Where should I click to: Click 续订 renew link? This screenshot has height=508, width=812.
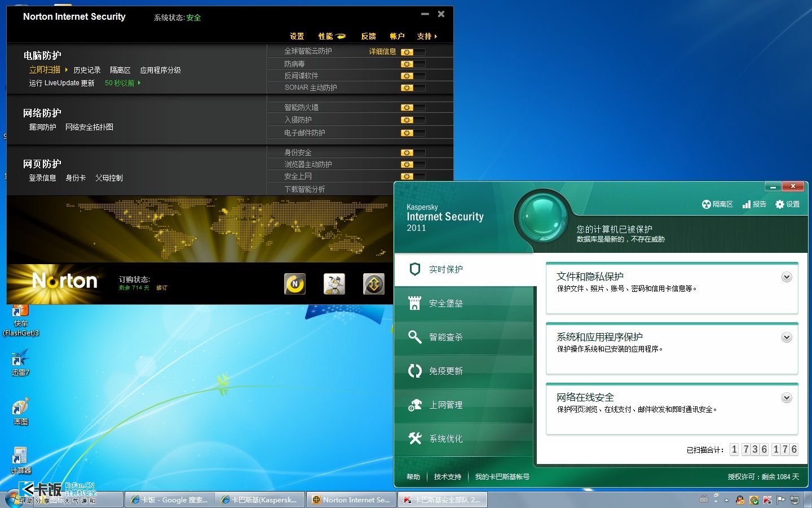click(x=162, y=288)
